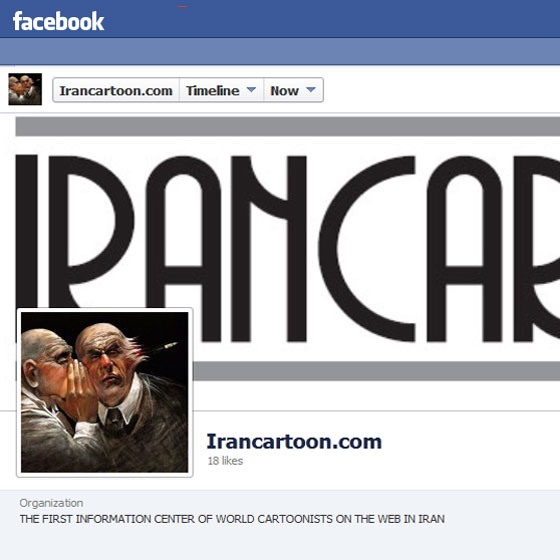Select the FIRST INFORMATION CENTER description text
560x560 pixels.
point(232,519)
